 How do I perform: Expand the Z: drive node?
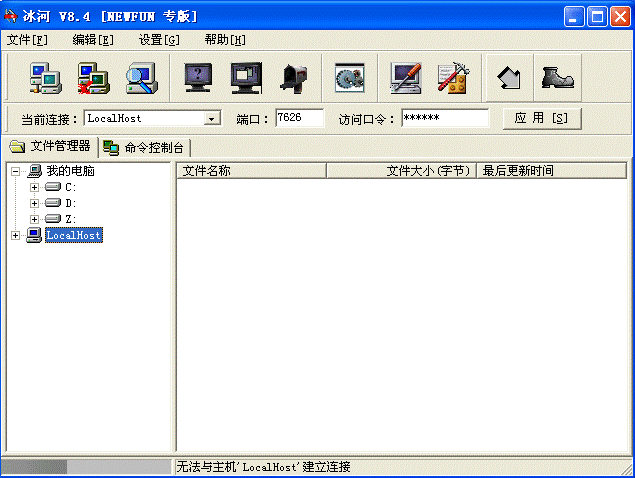click(x=34, y=219)
